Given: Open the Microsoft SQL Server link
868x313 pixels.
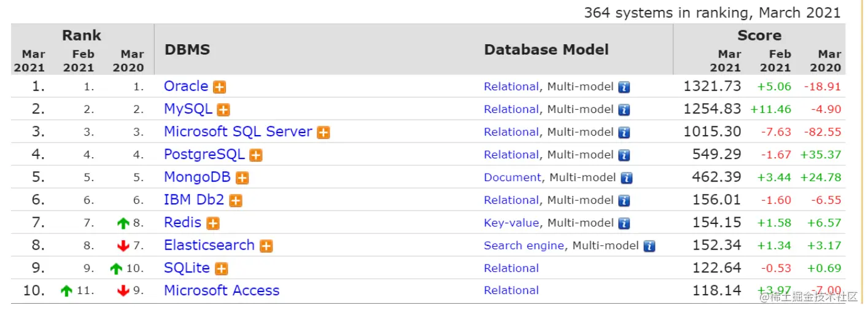Looking at the screenshot, I should coord(238,132).
